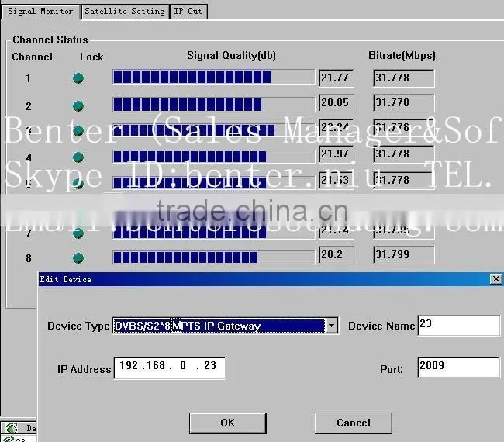This screenshot has width=504, height=442.
Task: Select channel 2 bitrate 31.778
Action: pyautogui.click(x=404, y=103)
